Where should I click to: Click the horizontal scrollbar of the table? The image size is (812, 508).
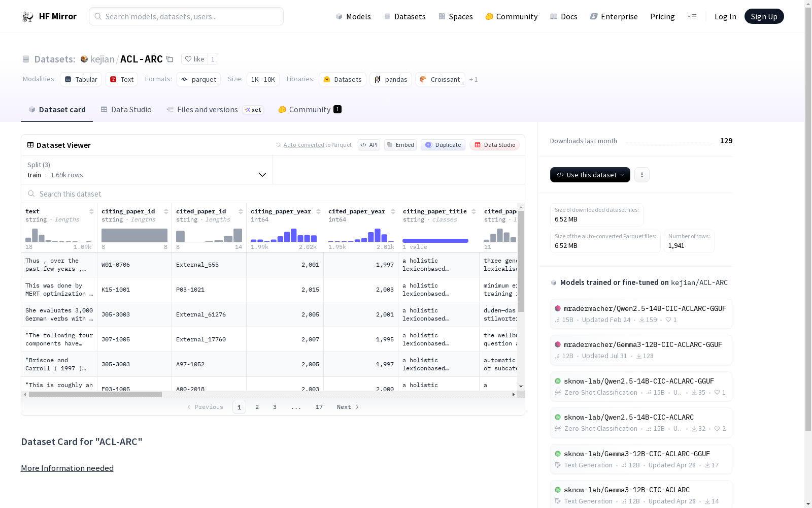pyautogui.click(x=95, y=394)
